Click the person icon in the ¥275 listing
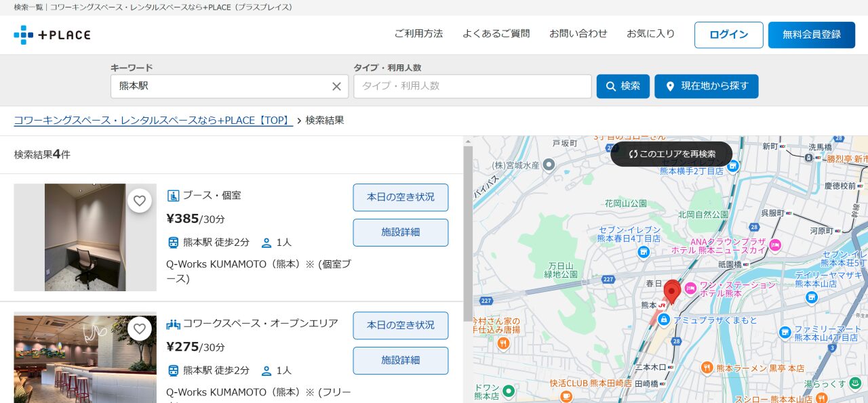This screenshot has height=403, width=868. pyautogui.click(x=267, y=370)
